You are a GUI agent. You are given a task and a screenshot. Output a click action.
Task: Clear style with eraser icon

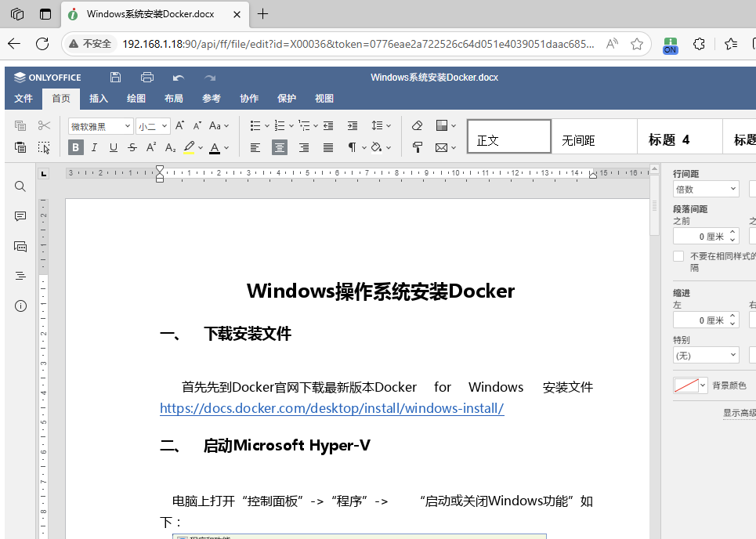[417, 126]
